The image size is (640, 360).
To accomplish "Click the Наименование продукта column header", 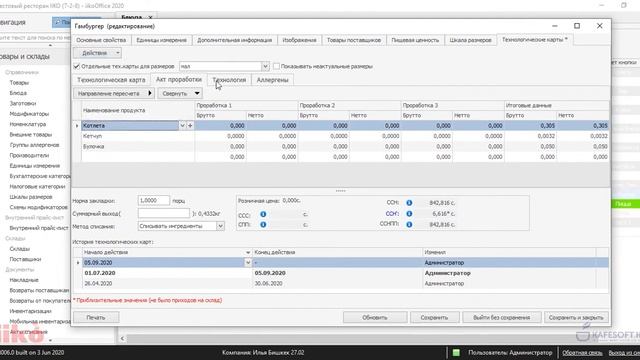I will click(x=138, y=110).
